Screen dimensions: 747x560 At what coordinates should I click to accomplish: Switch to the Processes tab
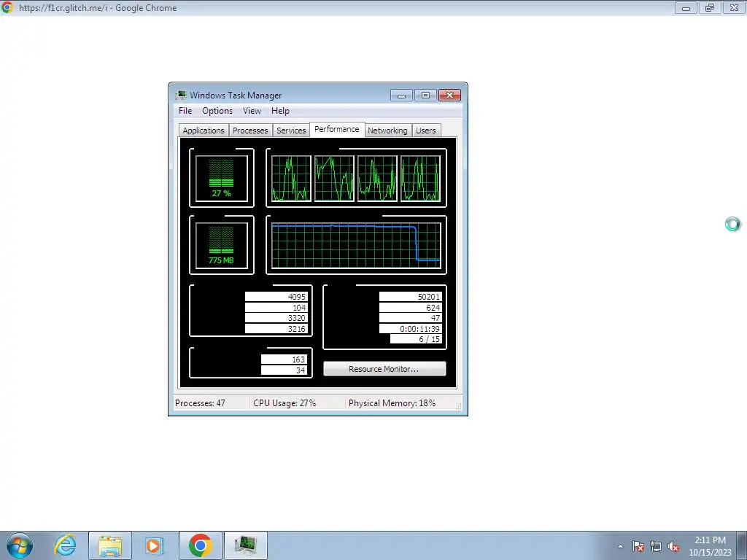tap(250, 131)
